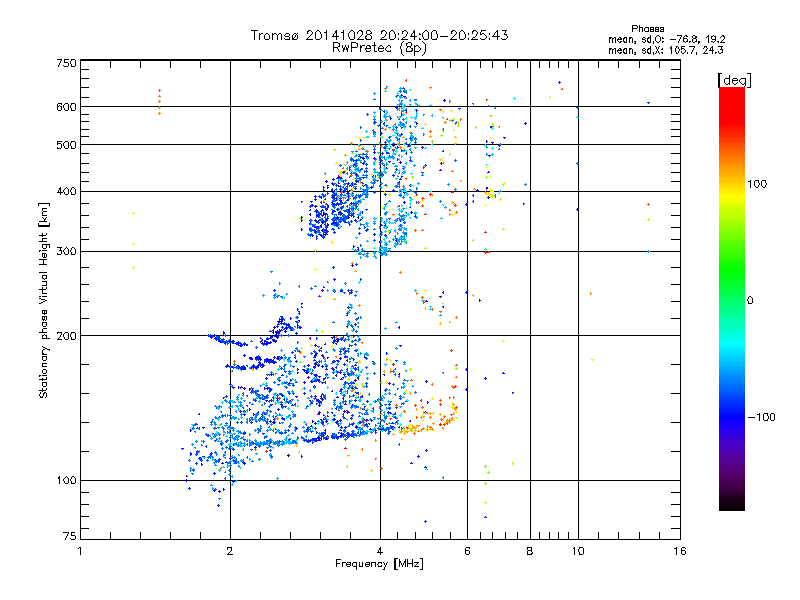Click the x-axis tick label '16'
This screenshot has width=800, height=600.
(680, 551)
